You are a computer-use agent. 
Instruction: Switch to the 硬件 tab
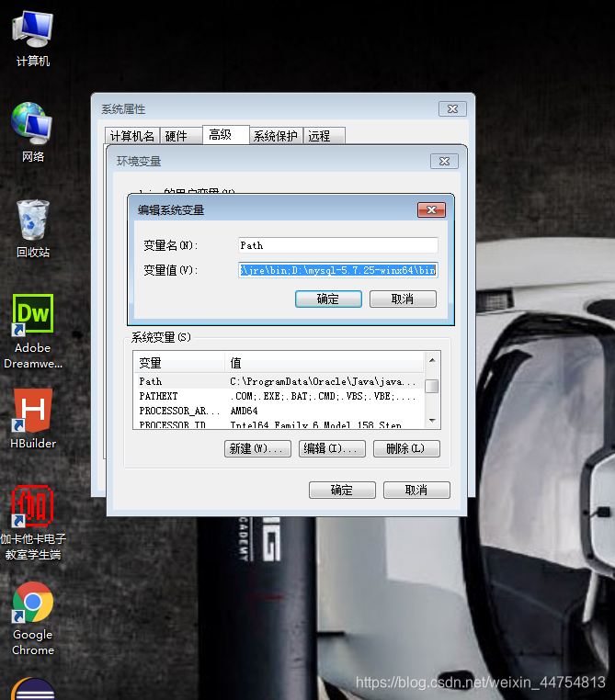(x=180, y=136)
